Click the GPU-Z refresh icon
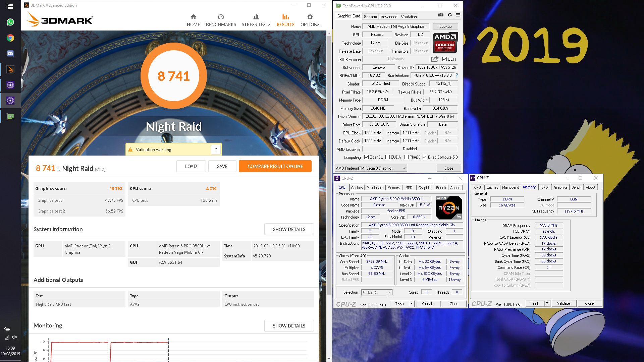The width and height of the screenshot is (644, 362). (x=449, y=15)
